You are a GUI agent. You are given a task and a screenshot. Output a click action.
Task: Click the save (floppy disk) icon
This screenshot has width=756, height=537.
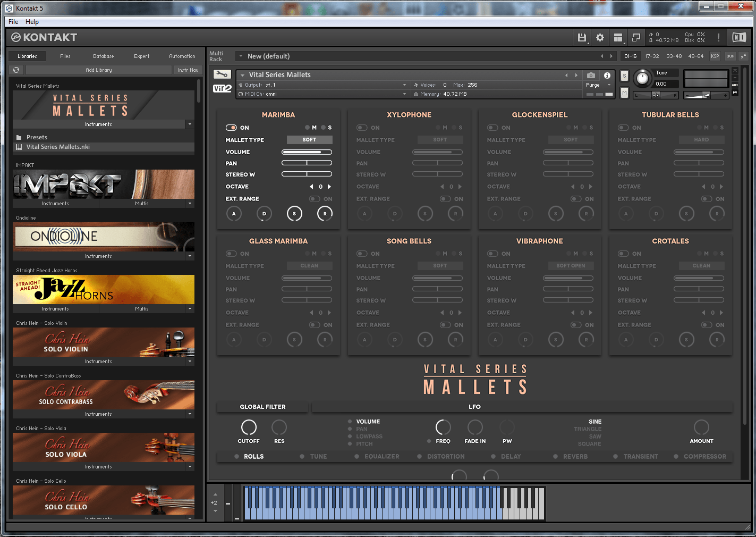pyautogui.click(x=582, y=37)
